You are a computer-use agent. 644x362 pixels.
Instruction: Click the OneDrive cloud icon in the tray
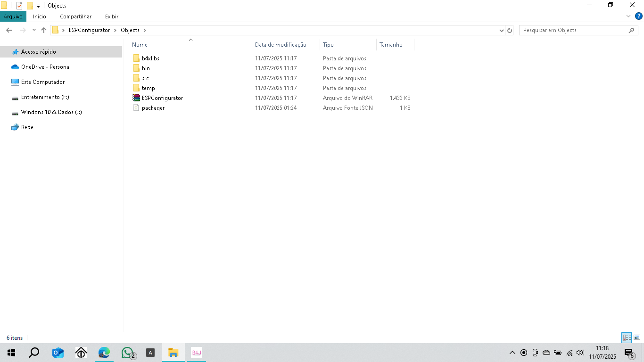pyautogui.click(x=546, y=353)
